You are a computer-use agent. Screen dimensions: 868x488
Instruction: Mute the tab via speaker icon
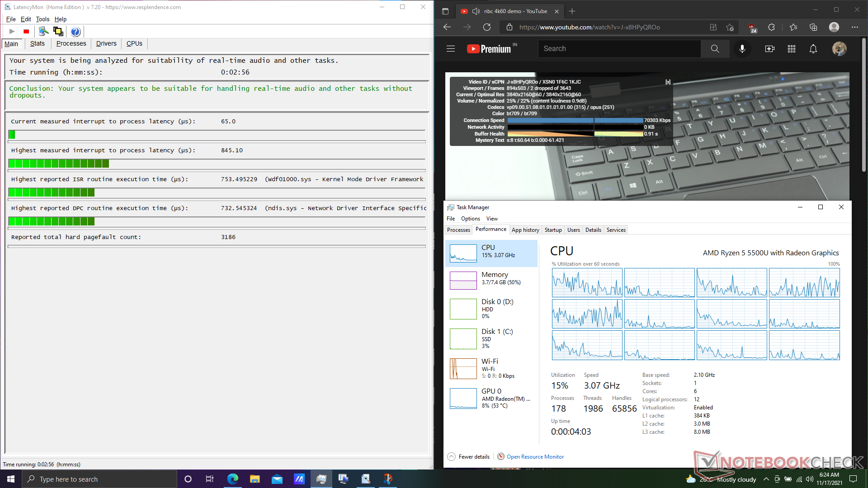pos(476,11)
